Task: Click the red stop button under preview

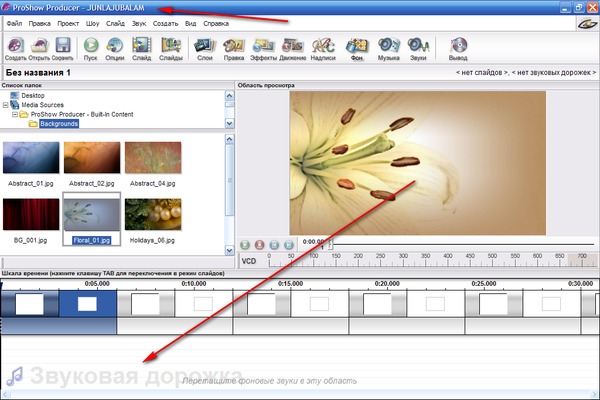Action: (x=259, y=245)
